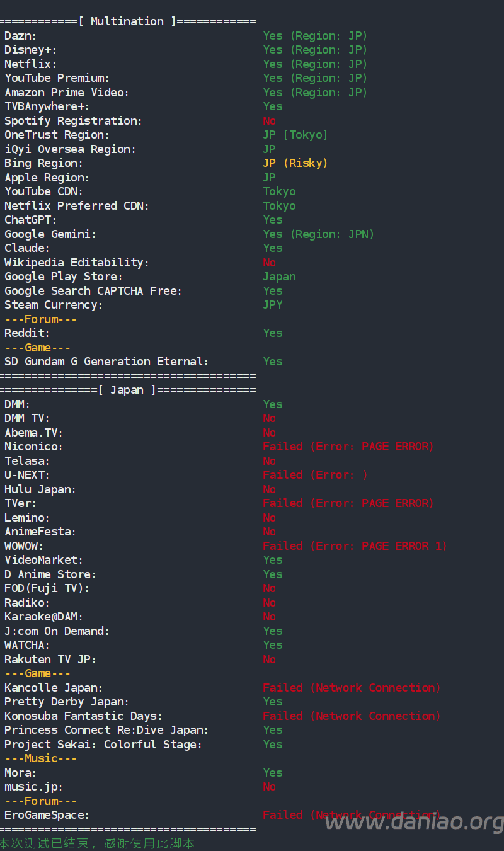Click the green Chinese end-of-test message
This screenshot has width=504, height=851.
point(97,843)
